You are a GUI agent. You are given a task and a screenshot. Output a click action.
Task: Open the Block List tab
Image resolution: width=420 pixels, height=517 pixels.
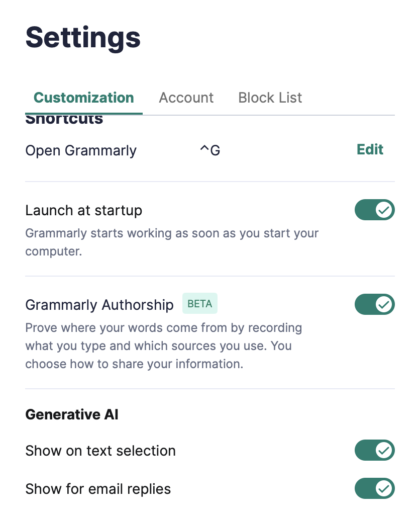(270, 98)
